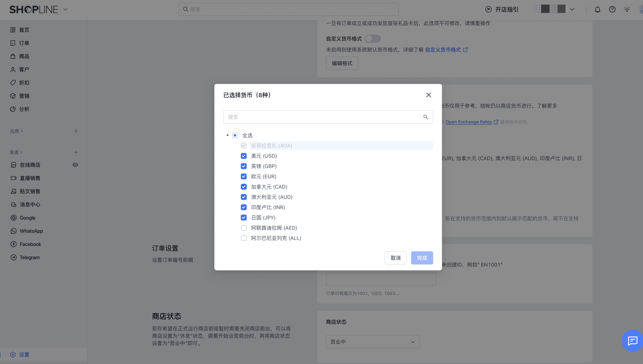Add a new sales channel plus icon

pos(76,152)
